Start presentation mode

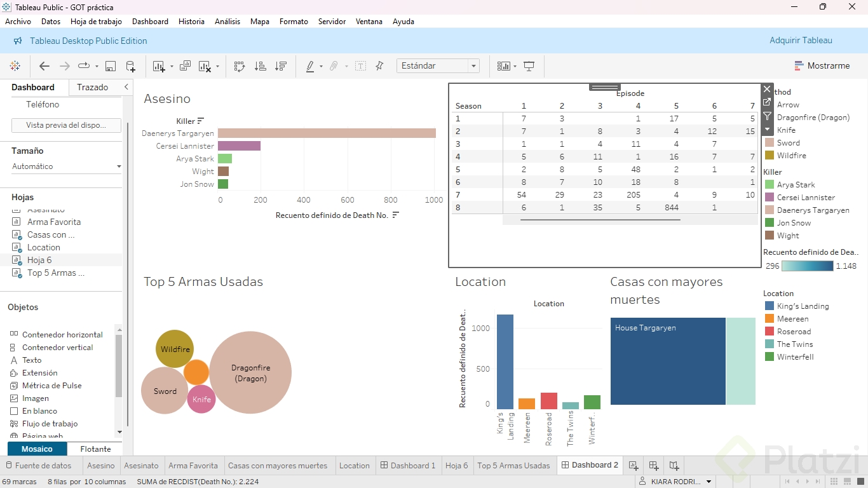pos(529,66)
